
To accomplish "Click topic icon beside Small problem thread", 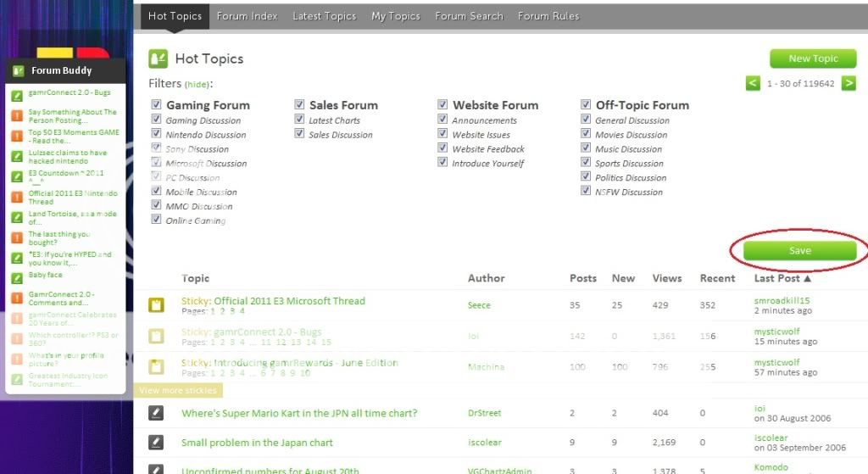I will (156, 442).
